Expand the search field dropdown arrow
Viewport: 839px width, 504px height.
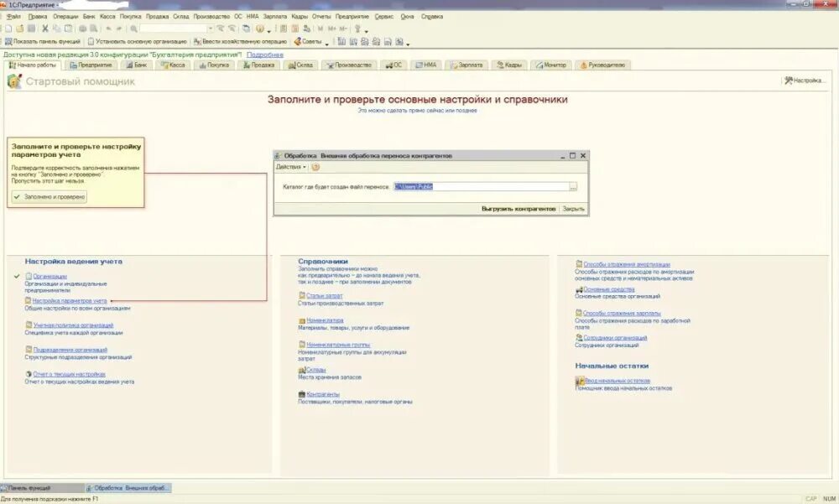[211, 29]
